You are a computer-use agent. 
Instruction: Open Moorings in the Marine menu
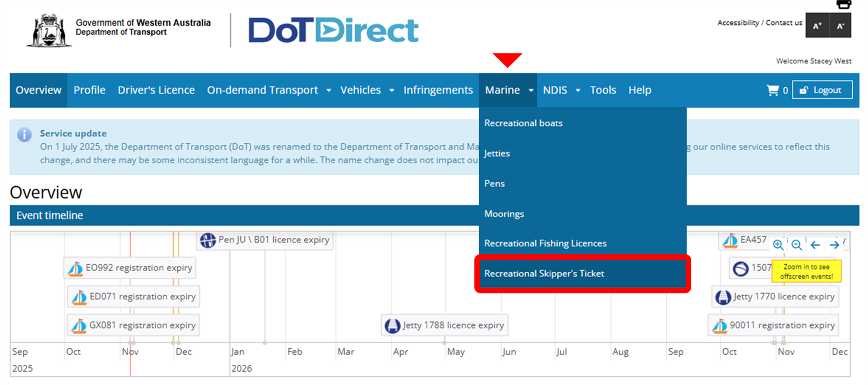tap(504, 214)
